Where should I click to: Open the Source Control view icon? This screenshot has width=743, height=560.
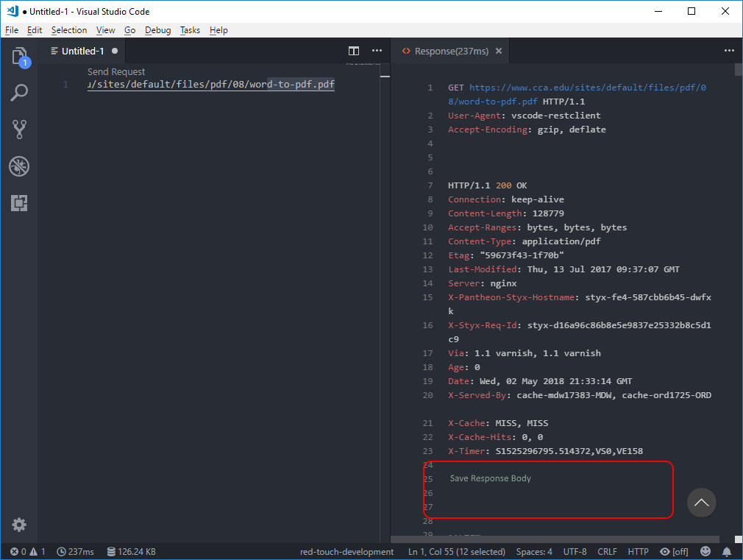click(x=19, y=129)
